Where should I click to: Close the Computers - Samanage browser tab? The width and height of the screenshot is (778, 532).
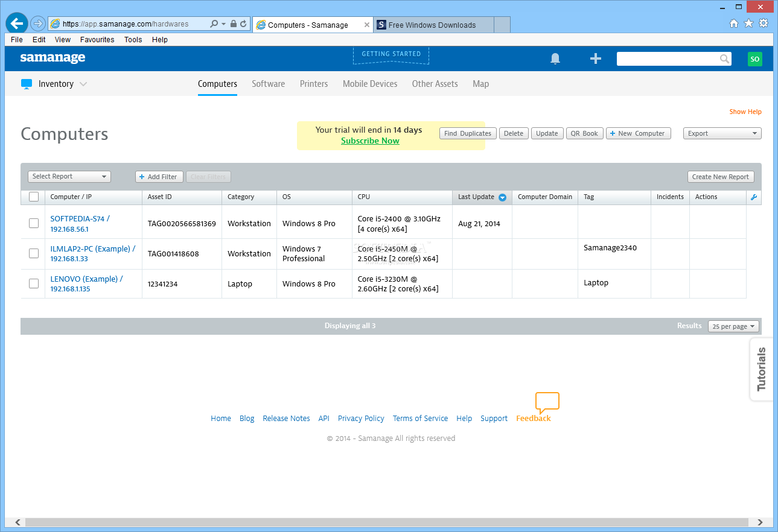tap(366, 25)
